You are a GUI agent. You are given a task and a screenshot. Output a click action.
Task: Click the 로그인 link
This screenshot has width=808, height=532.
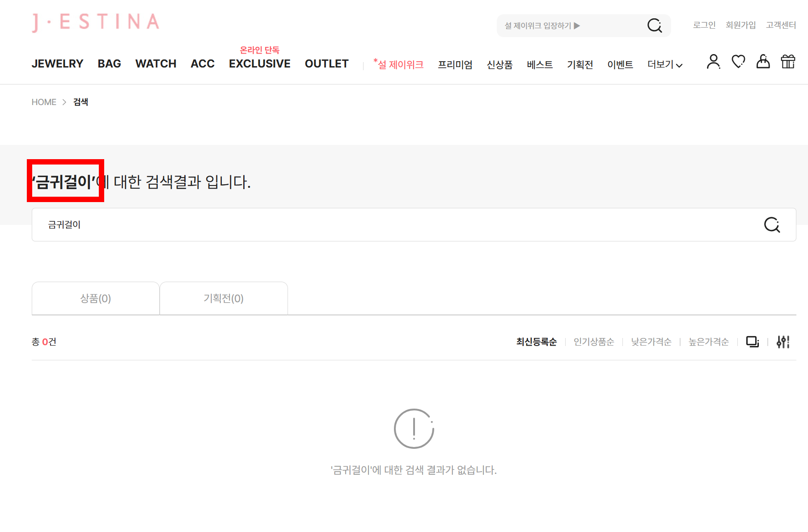[704, 25]
